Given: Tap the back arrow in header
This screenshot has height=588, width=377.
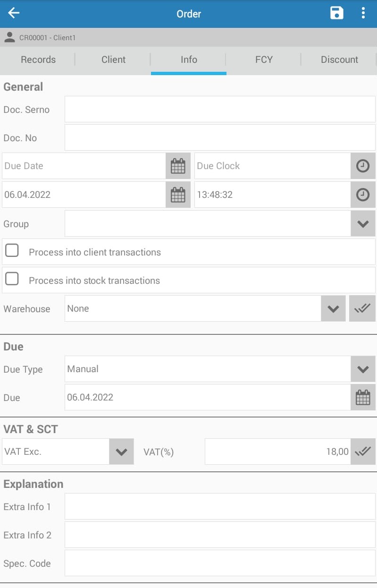Looking at the screenshot, I should click(x=14, y=13).
